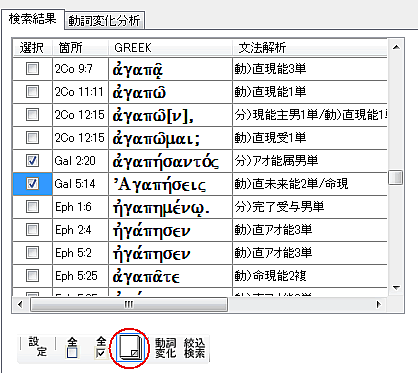
Task: Click the GREEK column header
Action: (170, 48)
